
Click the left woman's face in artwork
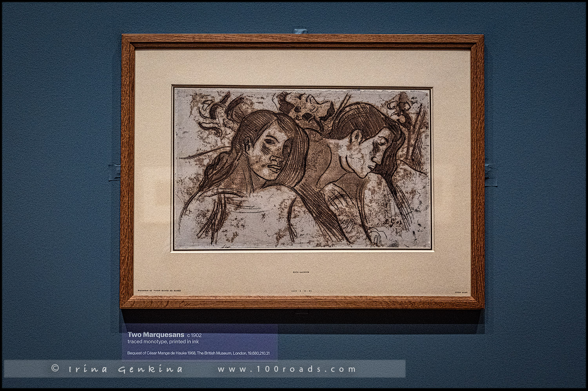point(270,154)
